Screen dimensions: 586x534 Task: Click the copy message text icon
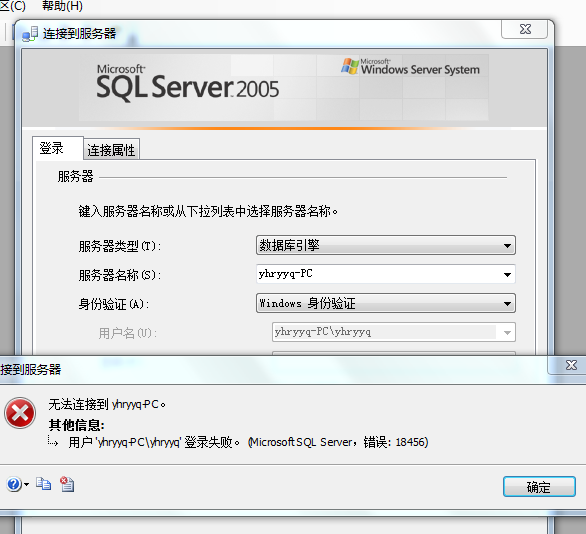(44, 484)
